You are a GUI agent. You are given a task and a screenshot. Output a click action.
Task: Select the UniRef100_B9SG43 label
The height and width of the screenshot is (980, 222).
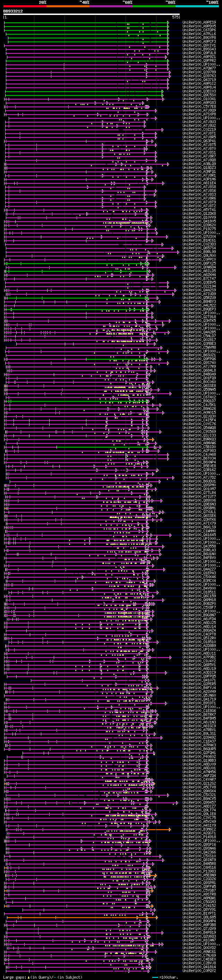coord(199,49)
